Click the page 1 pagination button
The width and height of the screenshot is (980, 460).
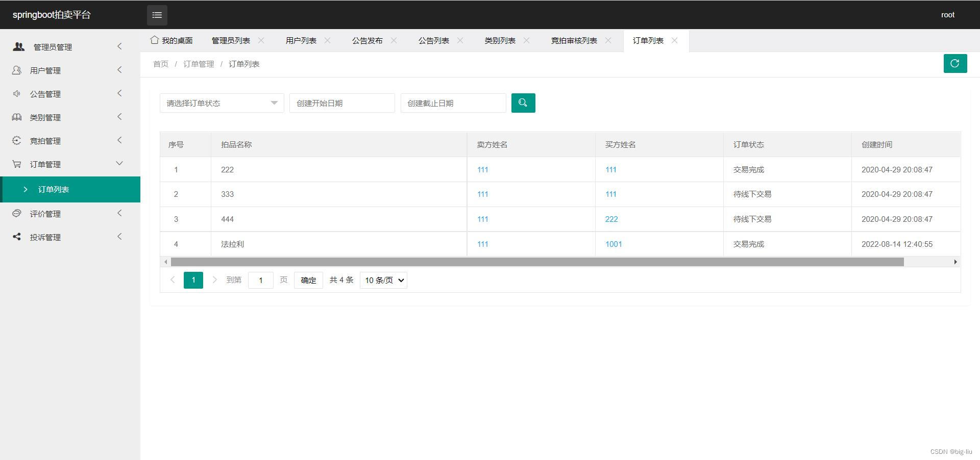(193, 280)
